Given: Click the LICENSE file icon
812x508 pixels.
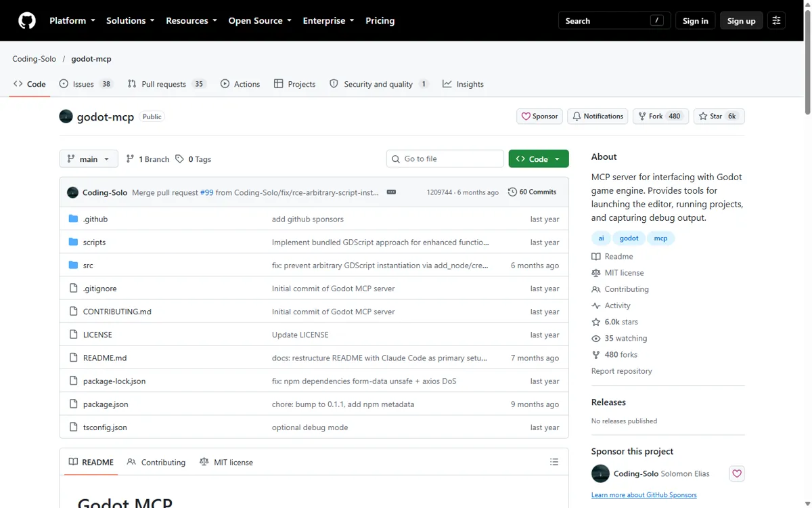Looking at the screenshot, I should (x=74, y=335).
